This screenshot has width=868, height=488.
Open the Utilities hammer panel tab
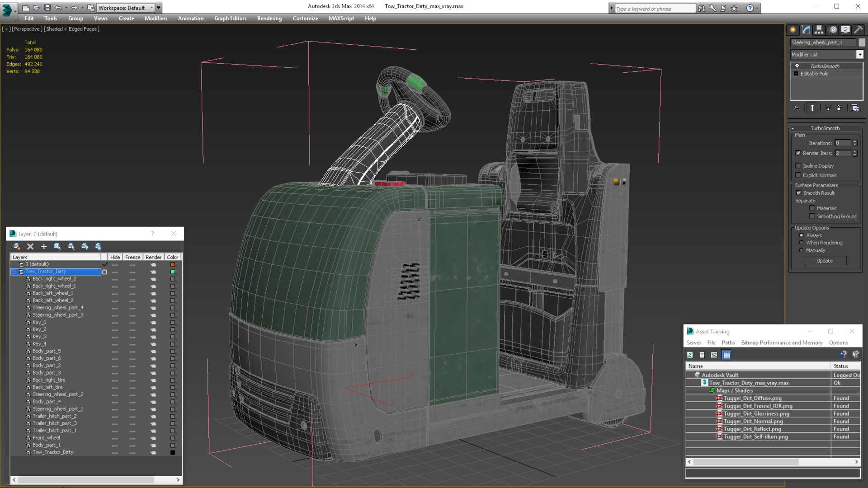858,30
